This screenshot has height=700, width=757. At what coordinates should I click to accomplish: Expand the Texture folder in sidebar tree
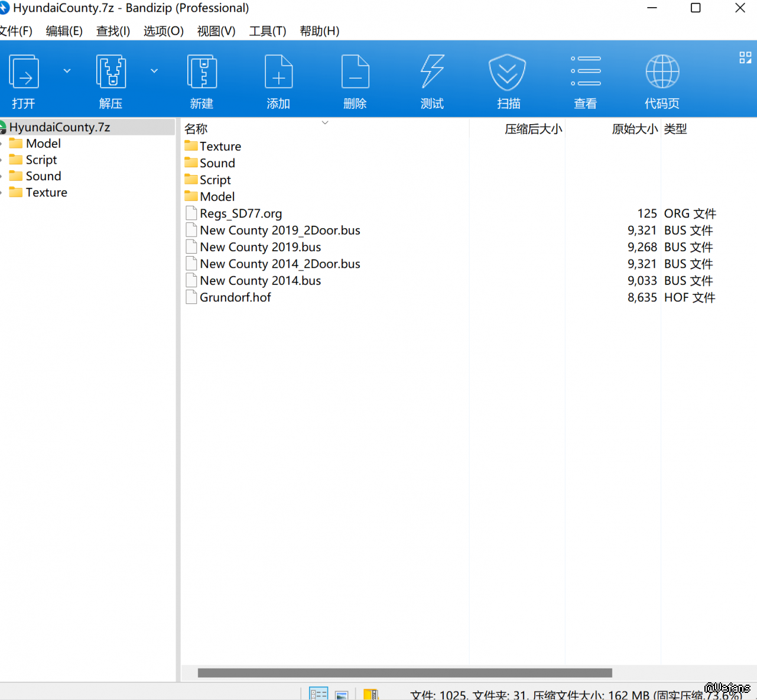coord(2,193)
